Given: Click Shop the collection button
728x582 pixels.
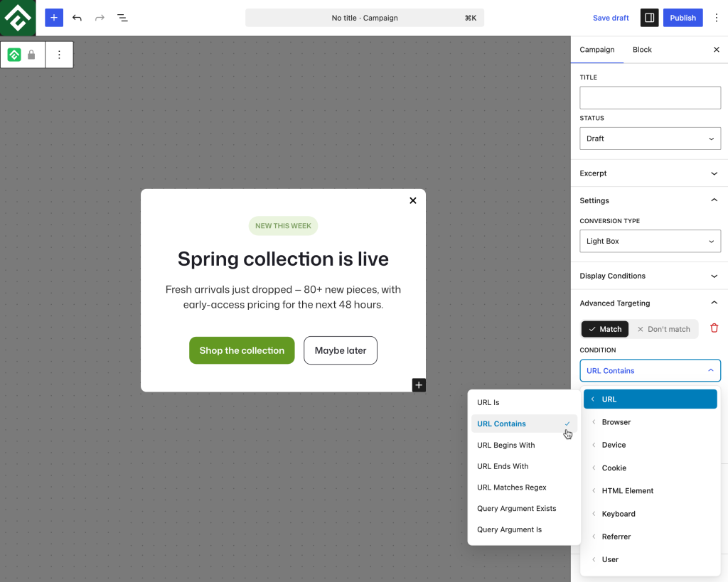Looking at the screenshot, I should (x=242, y=350).
